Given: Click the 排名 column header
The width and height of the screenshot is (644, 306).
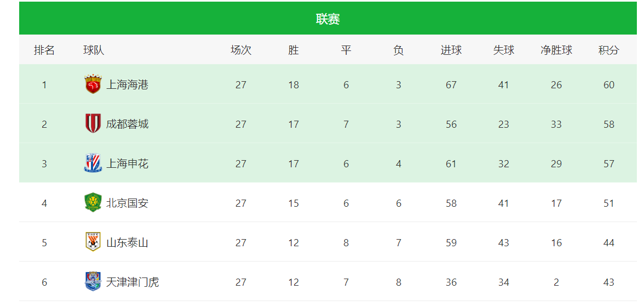Looking at the screenshot, I should [44, 50].
